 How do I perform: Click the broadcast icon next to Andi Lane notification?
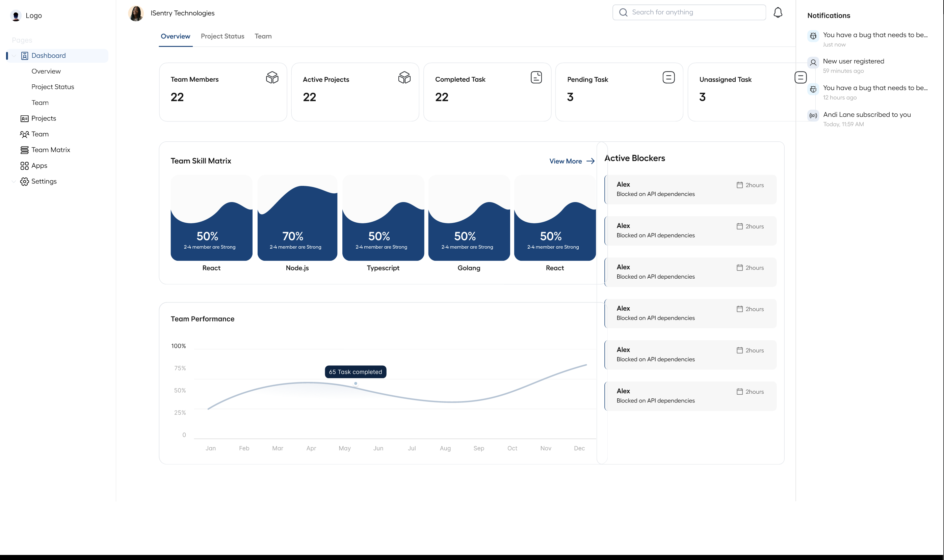[x=813, y=115]
